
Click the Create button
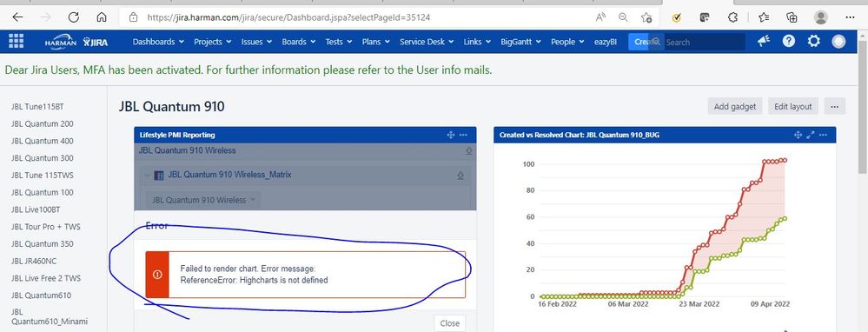point(641,42)
